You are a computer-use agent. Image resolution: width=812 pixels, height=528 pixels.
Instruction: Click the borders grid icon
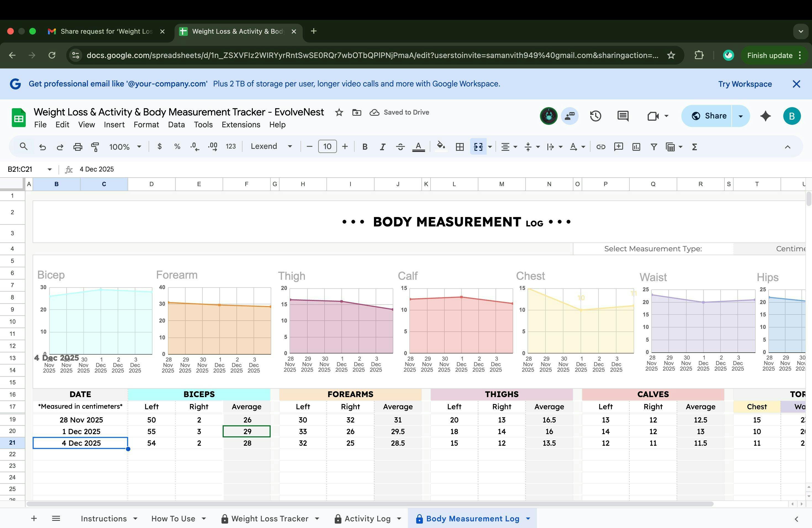point(460,147)
